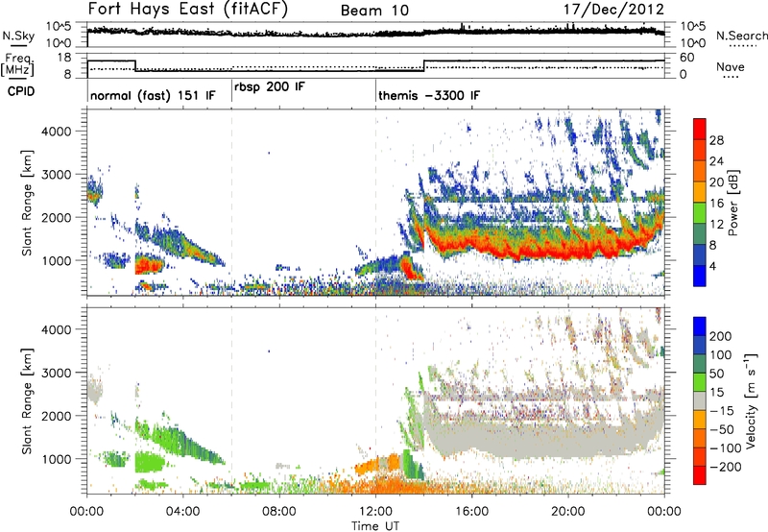
Task: Click the left '10^5' tick of the N.Sky axis
Action: click(x=59, y=26)
